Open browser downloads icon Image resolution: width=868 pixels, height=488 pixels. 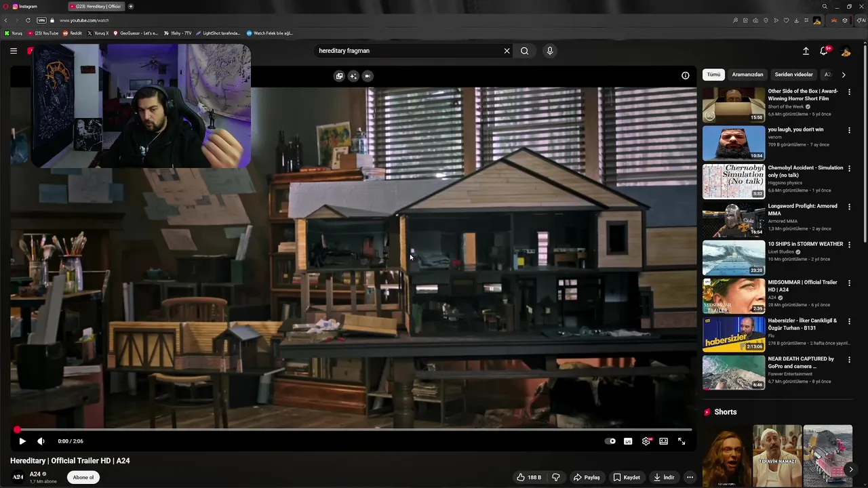(797, 20)
